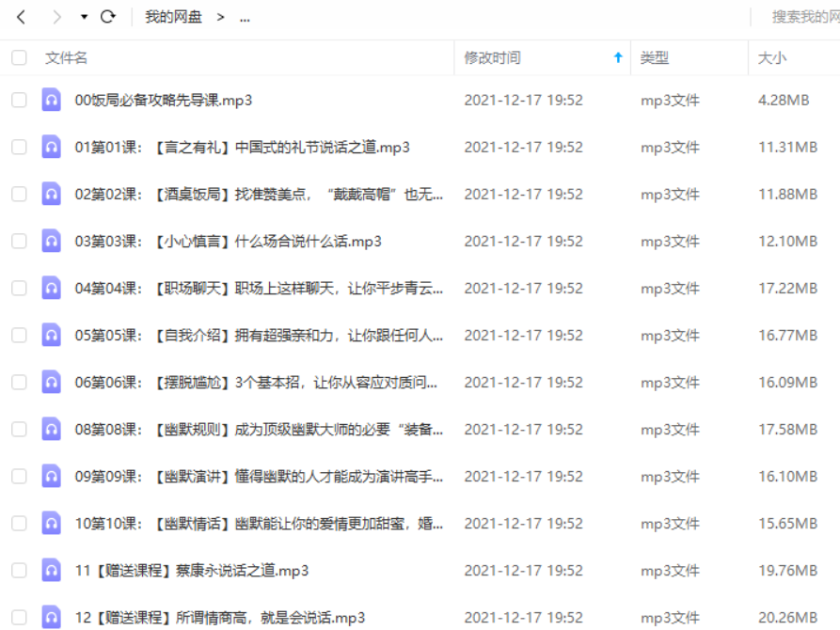The width and height of the screenshot is (840, 630).
Task: Toggle sort arrow in 修改时间 column
Action: point(618,58)
